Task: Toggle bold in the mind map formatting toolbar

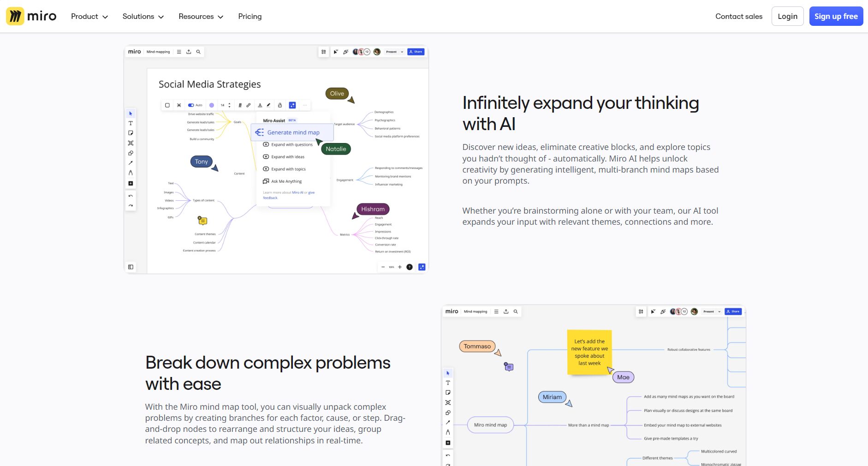Action: (x=240, y=105)
